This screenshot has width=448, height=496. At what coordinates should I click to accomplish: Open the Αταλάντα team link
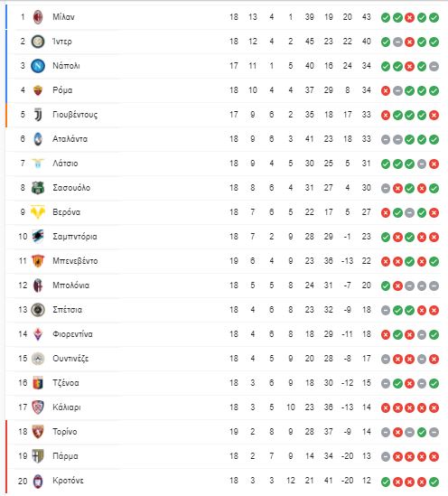pyautogui.click(x=70, y=139)
